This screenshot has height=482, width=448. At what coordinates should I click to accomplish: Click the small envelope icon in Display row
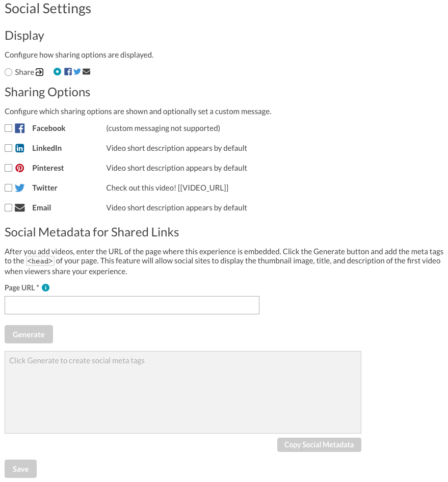coord(87,72)
